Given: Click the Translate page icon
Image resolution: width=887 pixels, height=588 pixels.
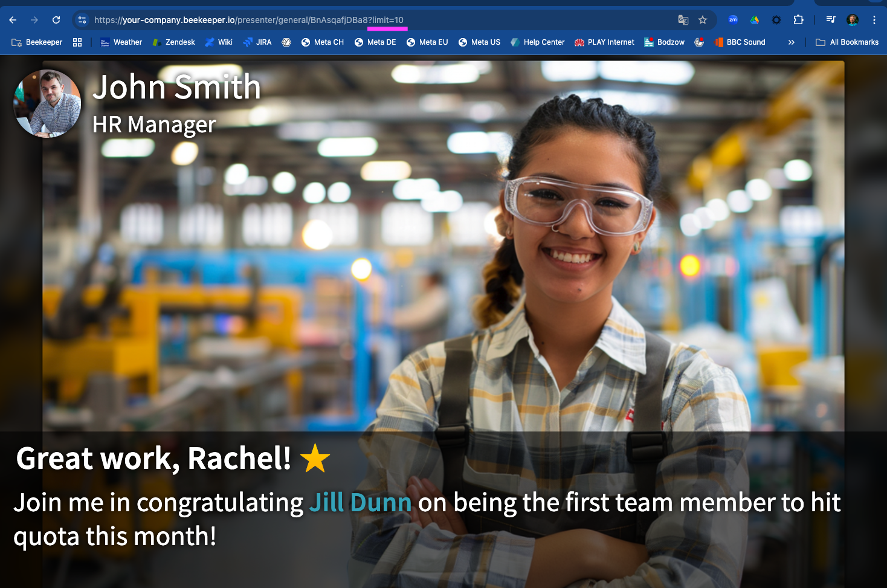Looking at the screenshot, I should click(x=683, y=20).
